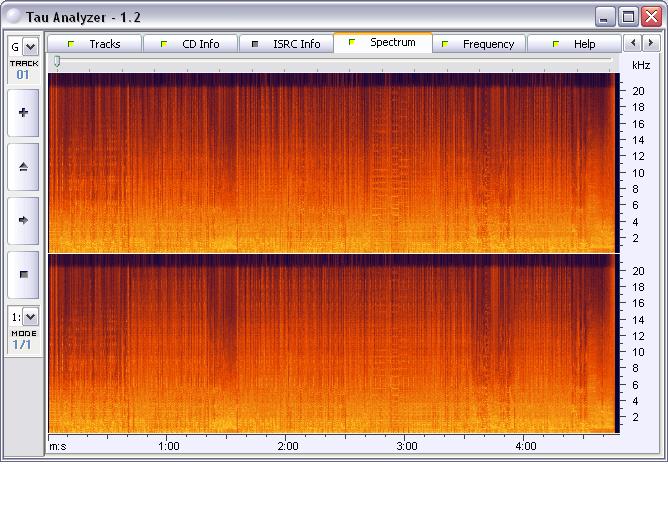Select the Spectrum tab
This screenshot has height=512, width=668.
coord(382,43)
